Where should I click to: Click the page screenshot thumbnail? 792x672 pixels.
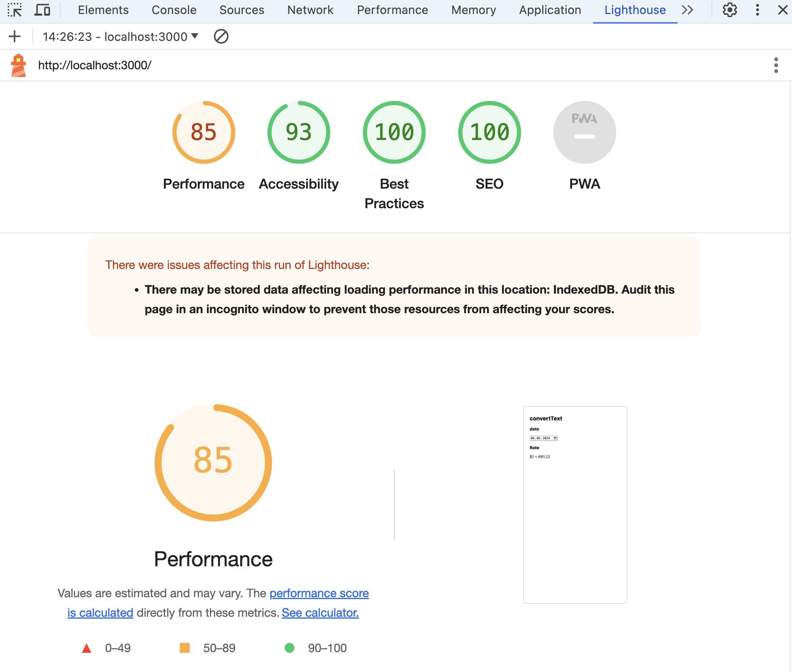[574, 504]
